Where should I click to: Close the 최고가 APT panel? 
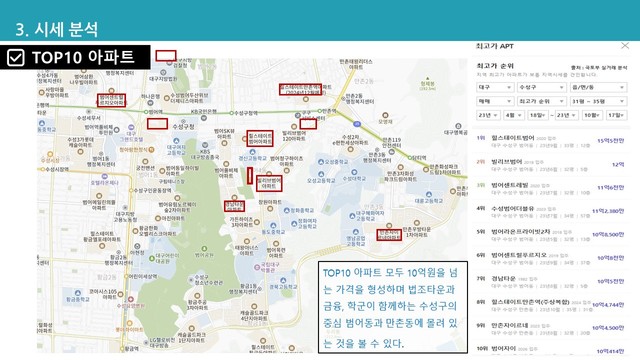coord(625,46)
